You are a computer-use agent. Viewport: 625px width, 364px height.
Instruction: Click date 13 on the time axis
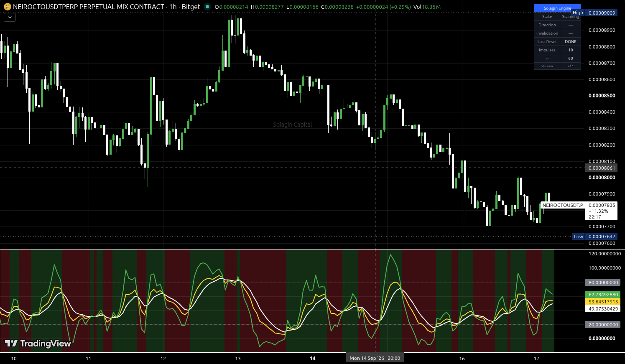[x=238, y=359]
